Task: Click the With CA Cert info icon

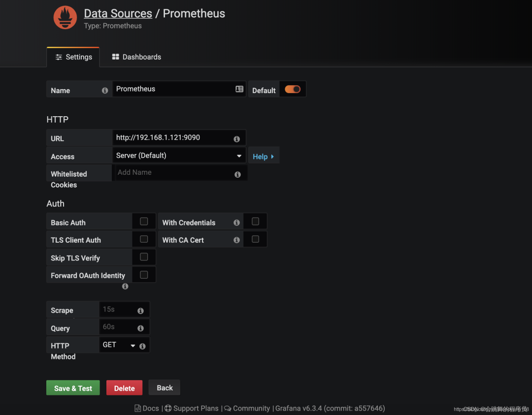Action: tap(236, 240)
